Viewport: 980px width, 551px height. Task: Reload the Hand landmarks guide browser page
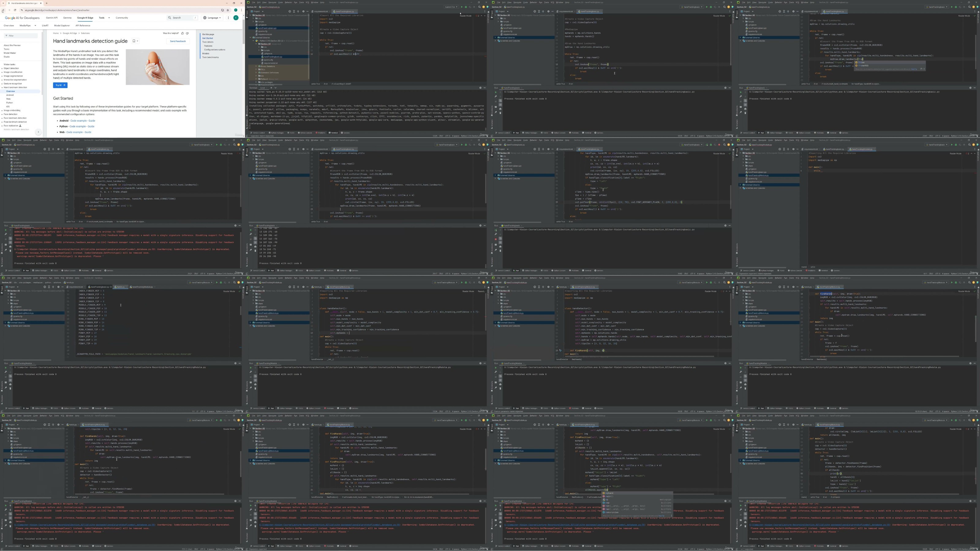(15, 10)
